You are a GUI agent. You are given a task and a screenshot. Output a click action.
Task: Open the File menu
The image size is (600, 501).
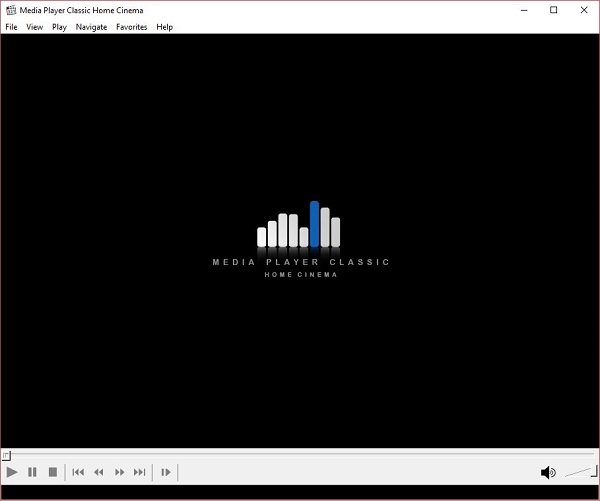pos(11,27)
